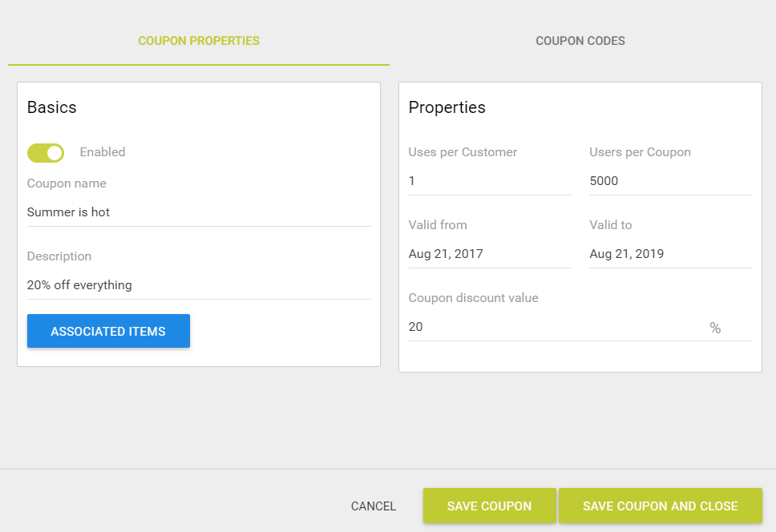Viewport: 776px width, 532px height.
Task: Switch to the Coupon Codes tab
Action: click(x=580, y=41)
